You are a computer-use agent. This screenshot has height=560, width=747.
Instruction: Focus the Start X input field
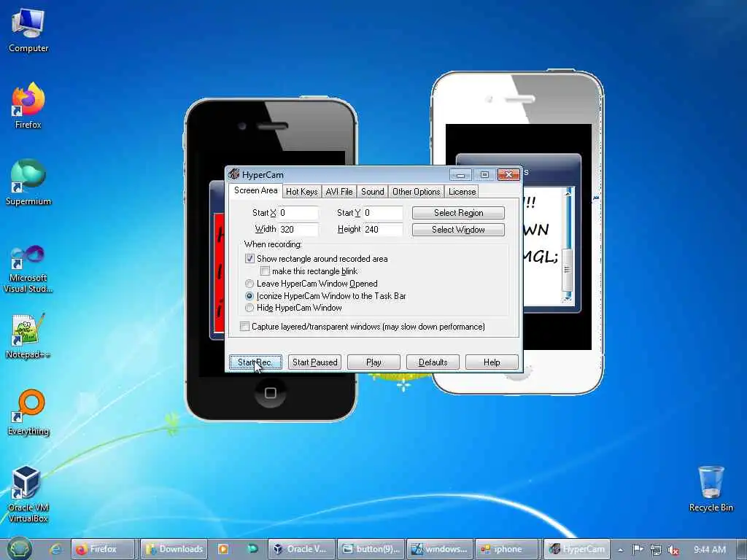298,213
